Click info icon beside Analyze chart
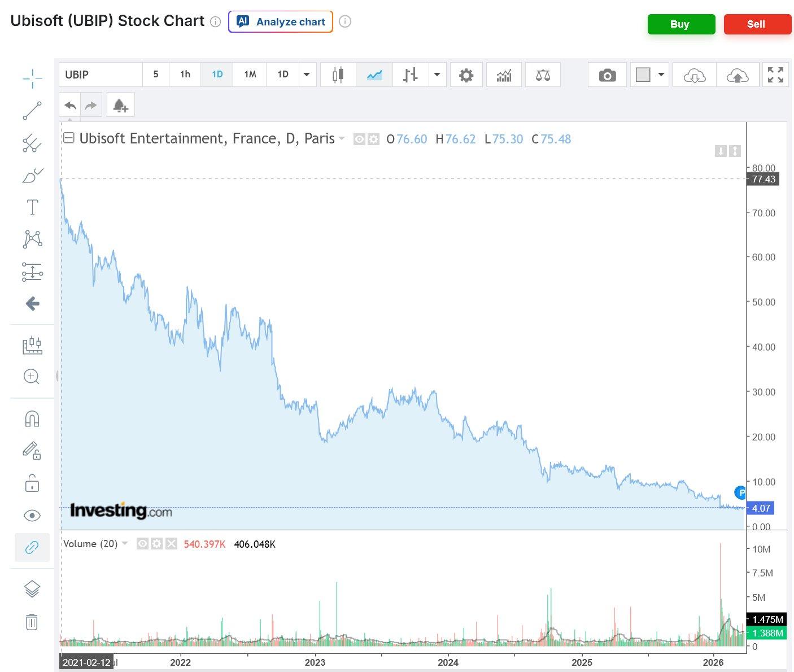 [x=345, y=22]
